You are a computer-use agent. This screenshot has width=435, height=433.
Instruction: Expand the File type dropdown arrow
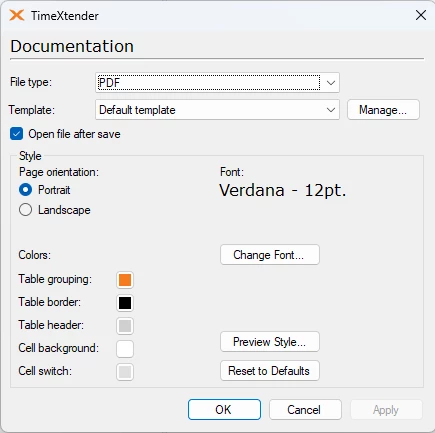pyautogui.click(x=330, y=83)
